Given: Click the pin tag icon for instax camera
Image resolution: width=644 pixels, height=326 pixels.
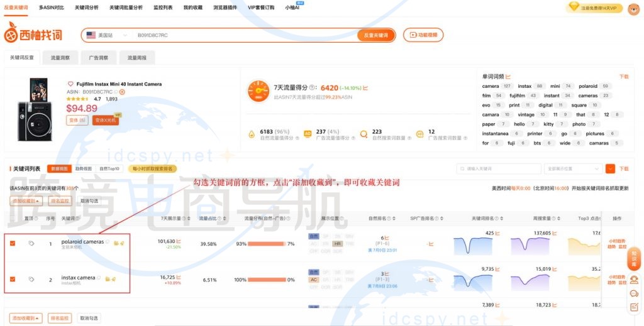Looking at the screenshot, I should click(x=31, y=279).
